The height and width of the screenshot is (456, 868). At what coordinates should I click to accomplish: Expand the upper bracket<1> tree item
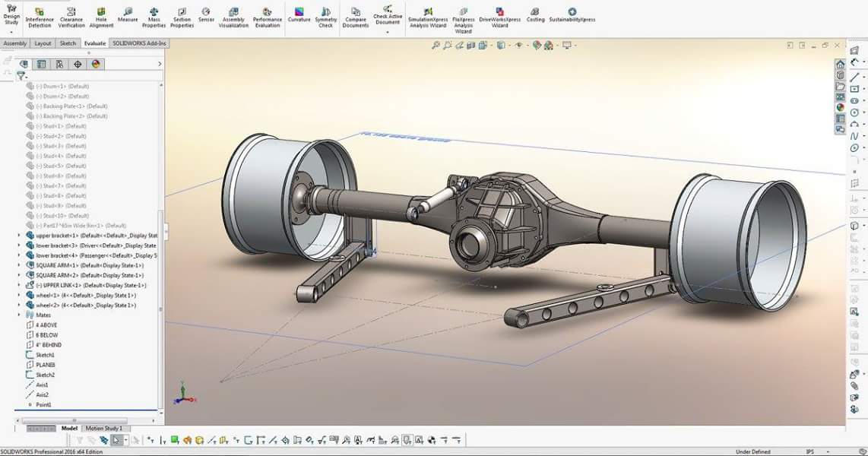pos(19,236)
